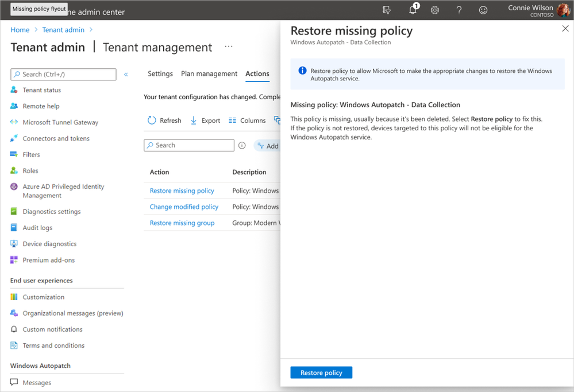Open the Restore missing group link
Image resolution: width=574 pixels, height=392 pixels.
pyautogui.click(x=182, y=223)
